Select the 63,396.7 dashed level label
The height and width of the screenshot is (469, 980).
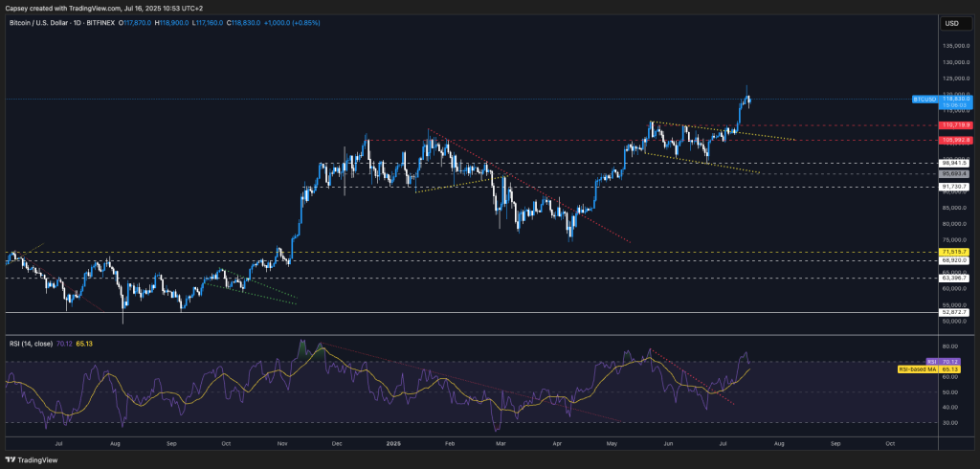click(x=956, y=279)
